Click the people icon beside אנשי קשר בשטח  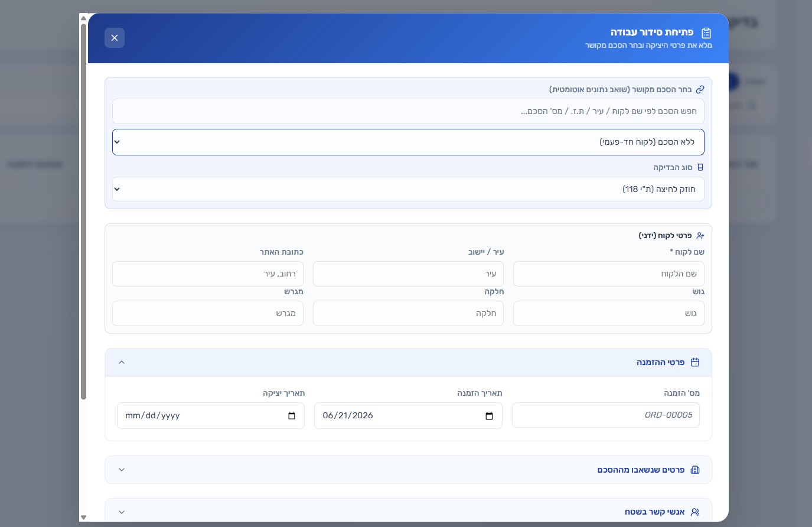[x=695, y=512]
